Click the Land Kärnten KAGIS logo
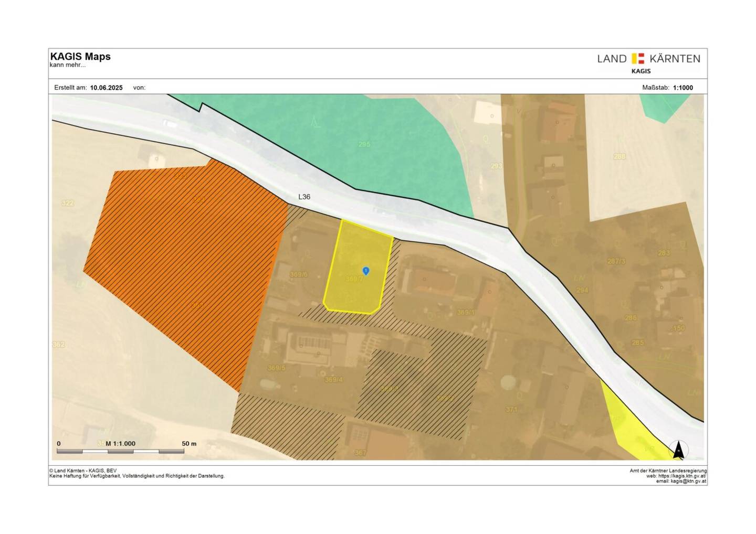 tap(648, 63)
